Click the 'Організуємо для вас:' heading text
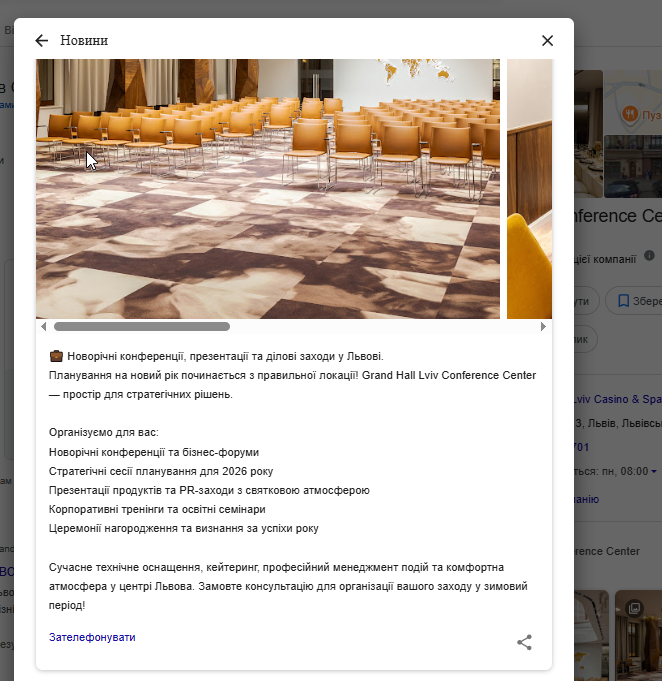662x681 pixels. 103,433
